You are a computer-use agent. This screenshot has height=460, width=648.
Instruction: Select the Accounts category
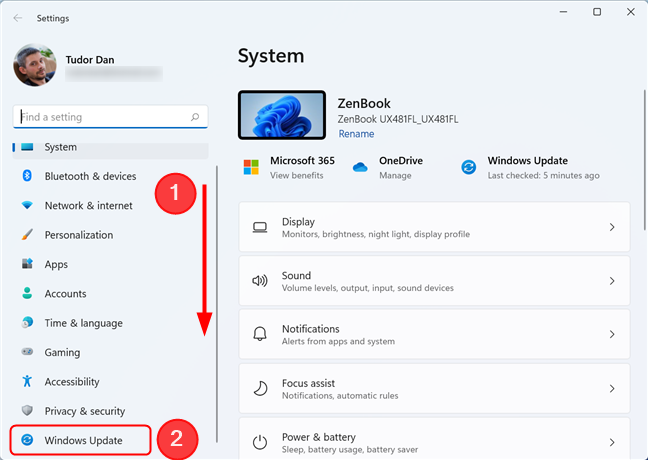110,293
